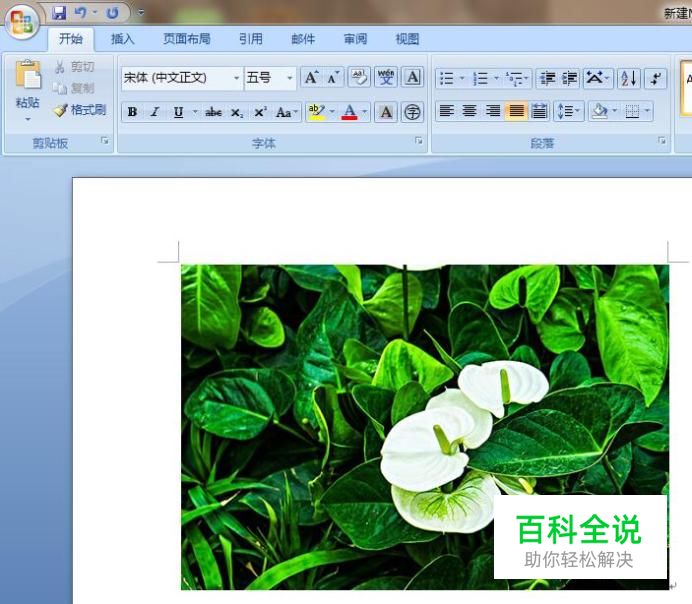Center the text
692x604 pixels.
[469, 111]
